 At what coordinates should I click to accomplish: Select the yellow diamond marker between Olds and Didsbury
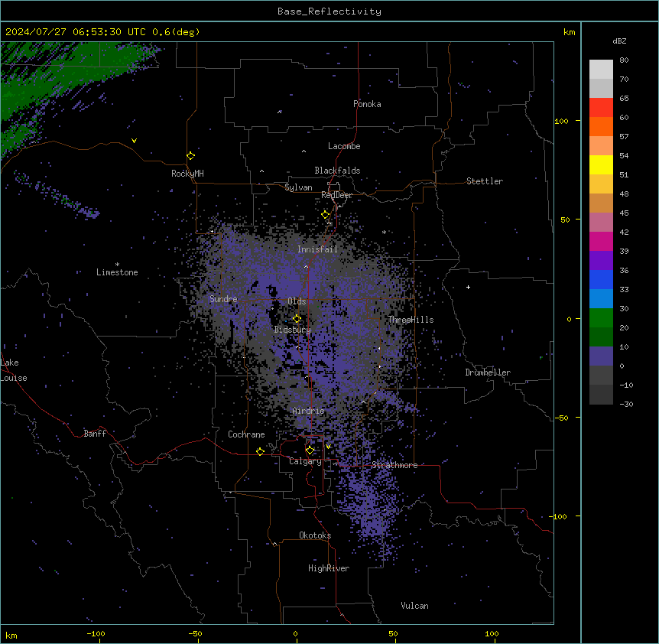click(297, 319)
